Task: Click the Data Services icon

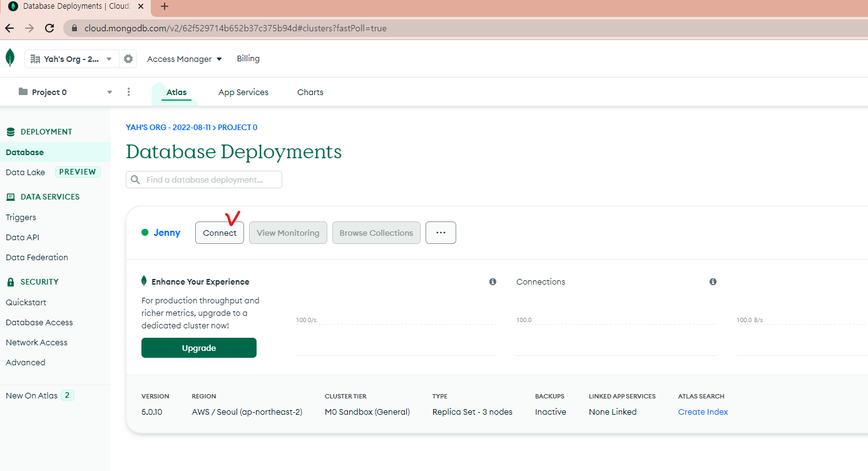Action: click(10, 197)
